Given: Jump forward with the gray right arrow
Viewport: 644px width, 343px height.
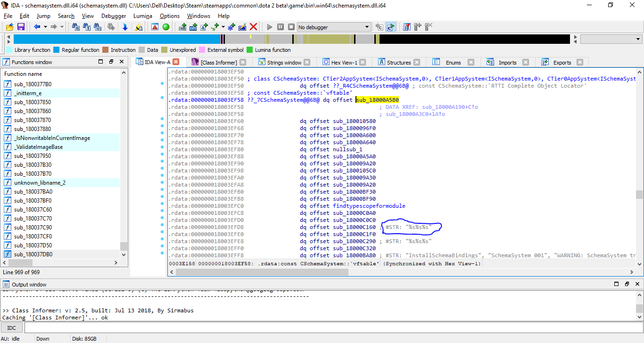Looking at the screenshot, I should [54, 27].
